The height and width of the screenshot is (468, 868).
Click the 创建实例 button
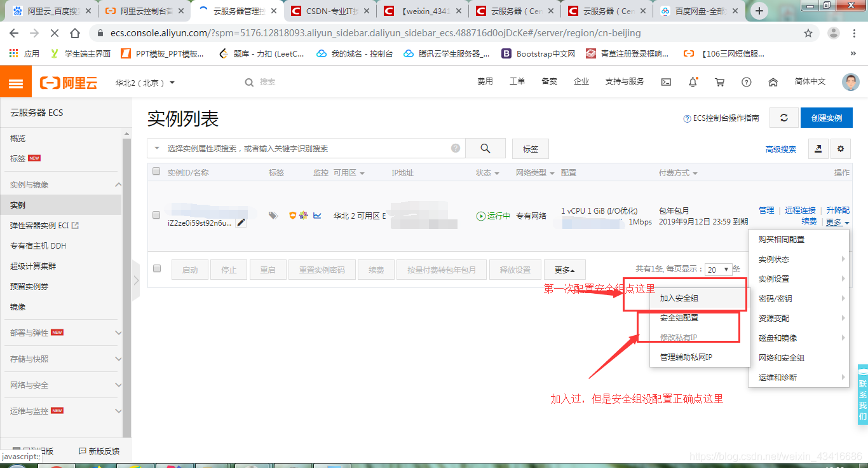(827, 118)
